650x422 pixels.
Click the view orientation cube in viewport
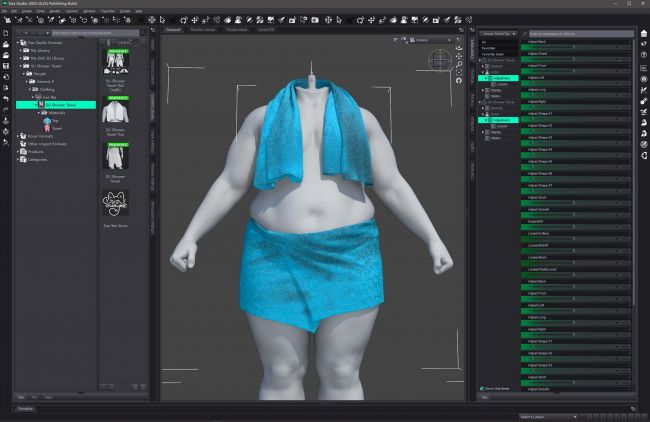440,60
